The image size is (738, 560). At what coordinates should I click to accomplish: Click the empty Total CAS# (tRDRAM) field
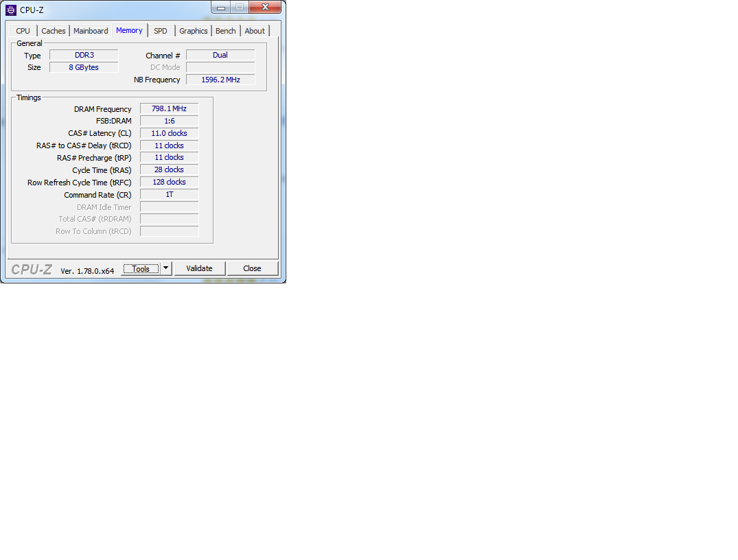click(x=169, y=219)
